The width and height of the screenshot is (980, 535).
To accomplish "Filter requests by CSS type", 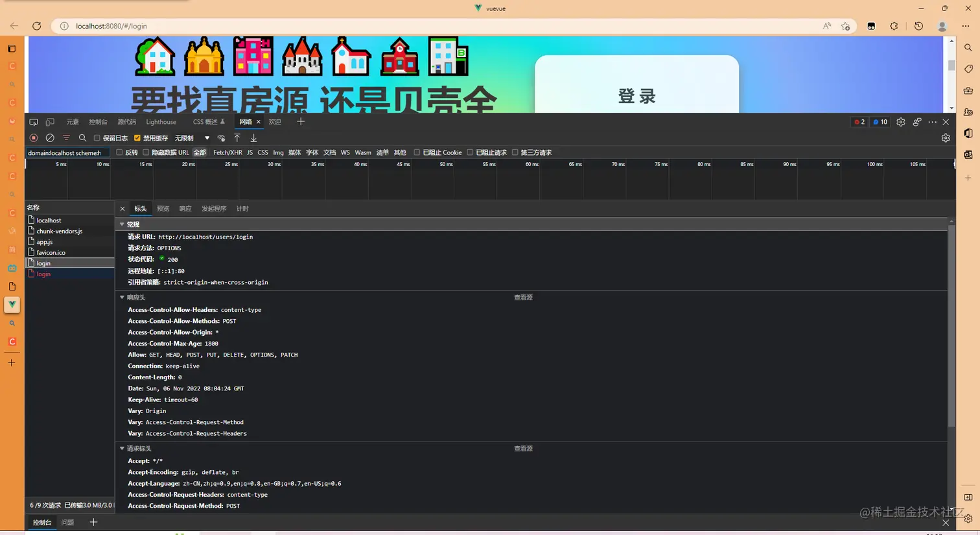I will click(262, 152).
